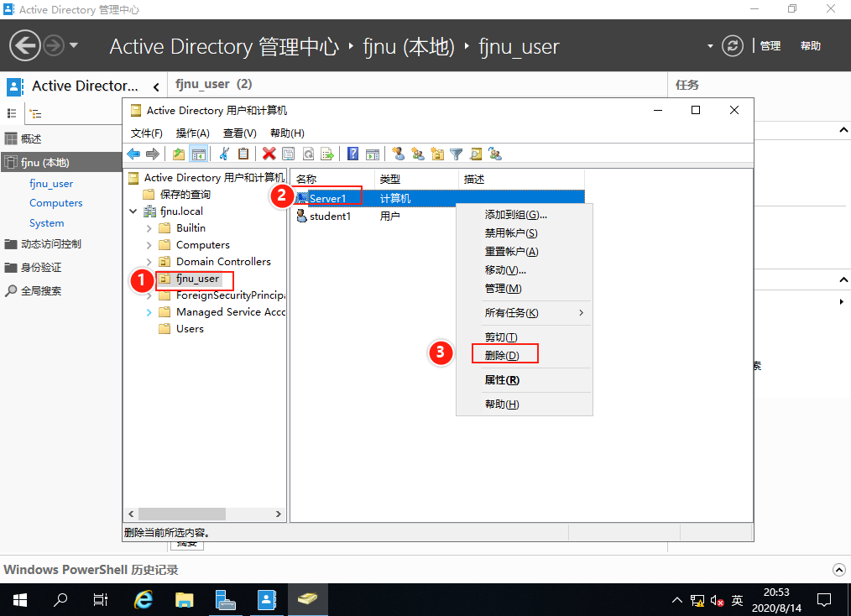Collapse the fjnu.local domain node
This screenshot has height=616, width=851.
[133, 211]
